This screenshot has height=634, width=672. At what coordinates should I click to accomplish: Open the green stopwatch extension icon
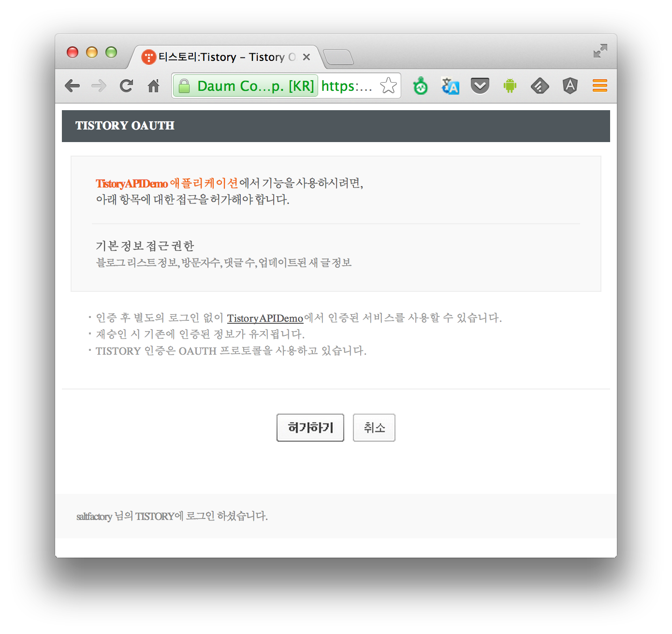421,86
